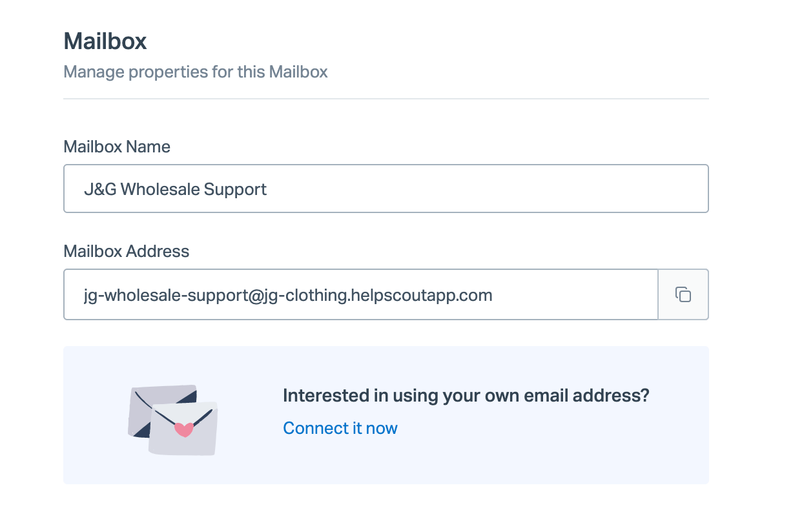Viewport: 793px width, 532px height.
Task: Copy the mailbox address with the copy icon
Action: (683, 294)
